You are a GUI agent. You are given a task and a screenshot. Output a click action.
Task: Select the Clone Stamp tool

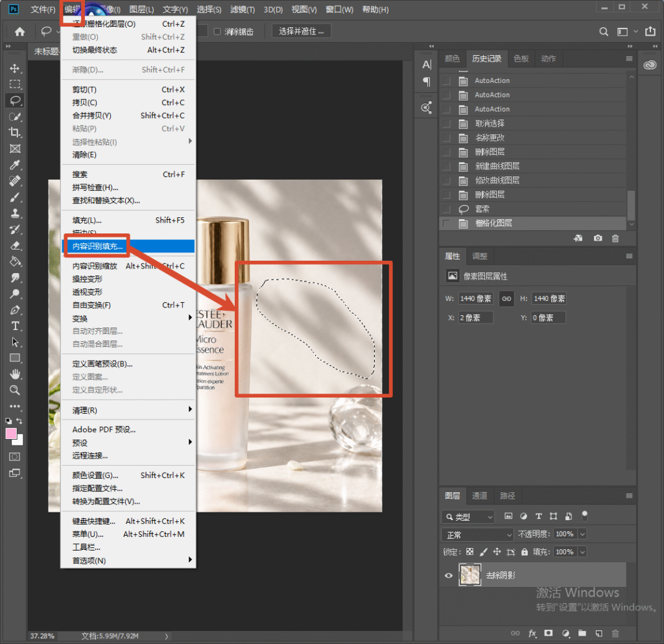(x=15, y=213)
